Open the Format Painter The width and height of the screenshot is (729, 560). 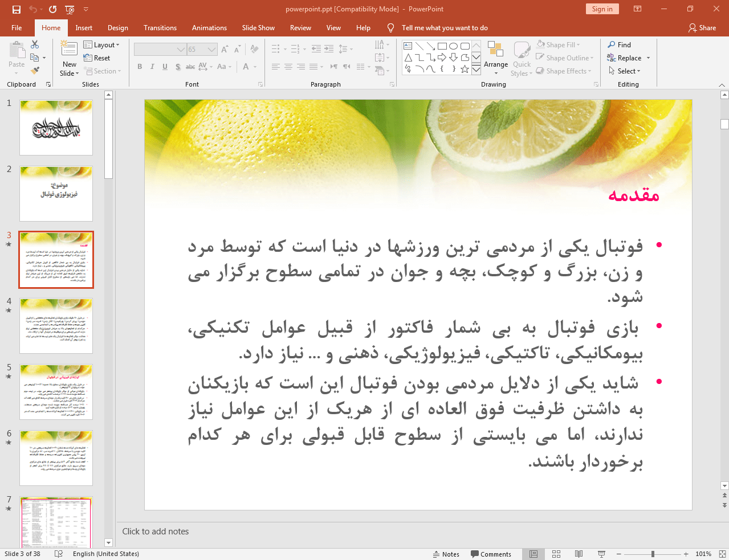click(x=34, y=70)
